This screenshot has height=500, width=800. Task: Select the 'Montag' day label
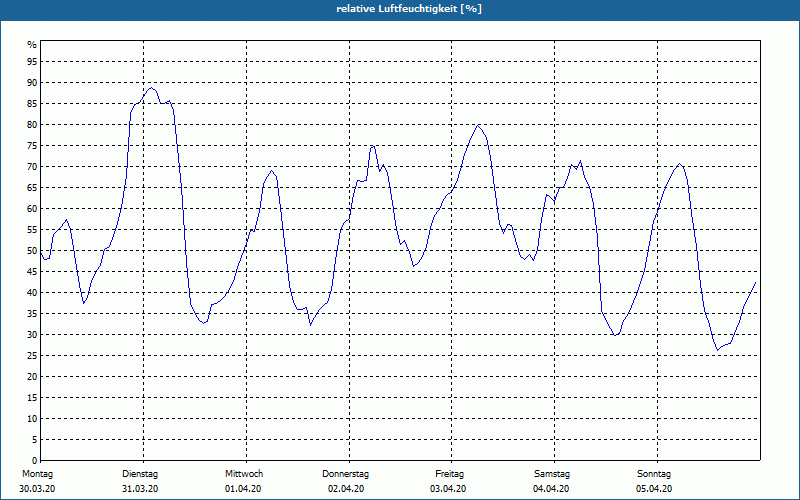click(x=37, y=474)
